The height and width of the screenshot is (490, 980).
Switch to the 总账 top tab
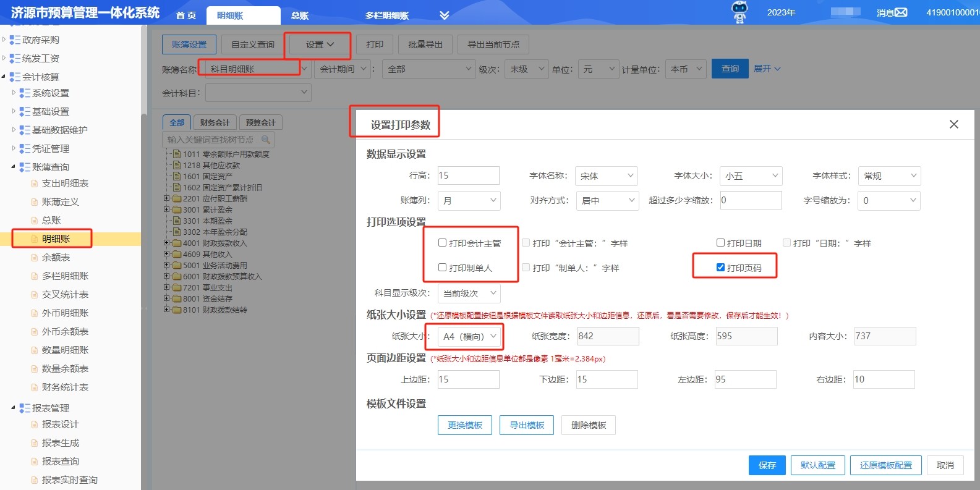pos(300,15)
